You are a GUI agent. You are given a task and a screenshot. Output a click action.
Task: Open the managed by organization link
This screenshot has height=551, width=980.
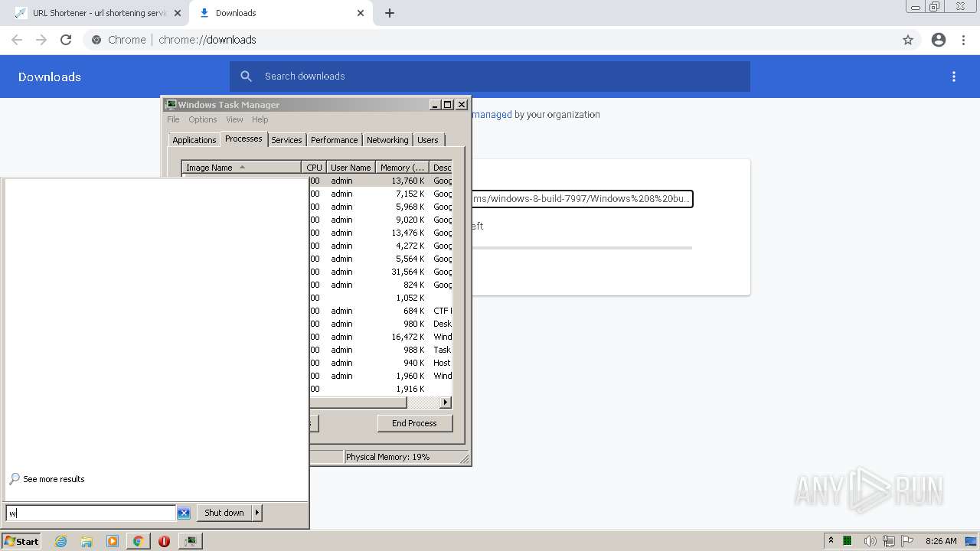(x=492, y=115)
